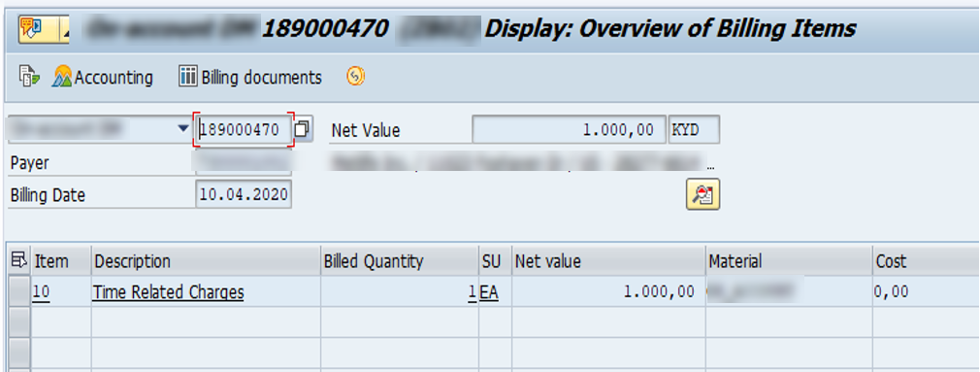Open Billing documents list
Image resolution: width=980 pixels, height=372 pixels.
[x=250, y=78]
